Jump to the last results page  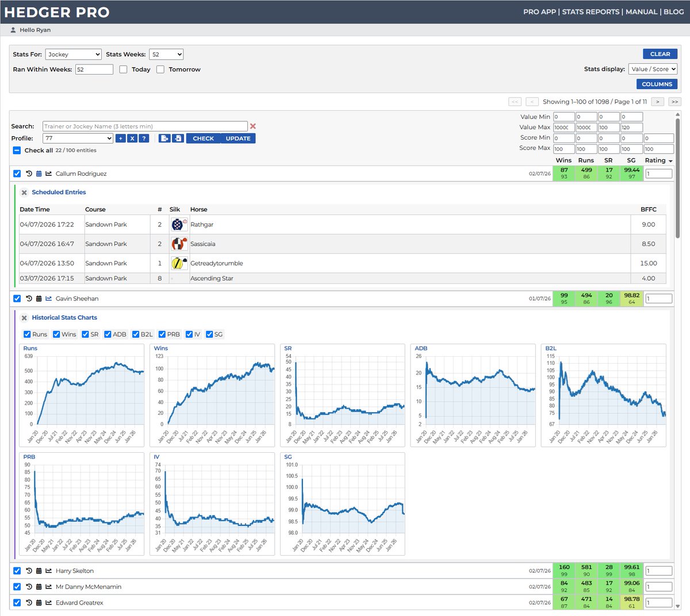click(x=674, y=102)
